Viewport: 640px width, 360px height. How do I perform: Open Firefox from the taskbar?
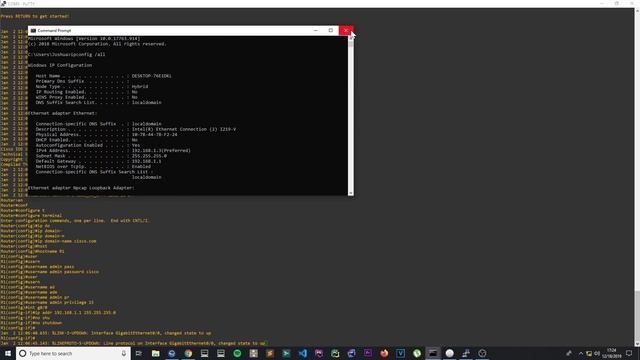pos(384,353)
